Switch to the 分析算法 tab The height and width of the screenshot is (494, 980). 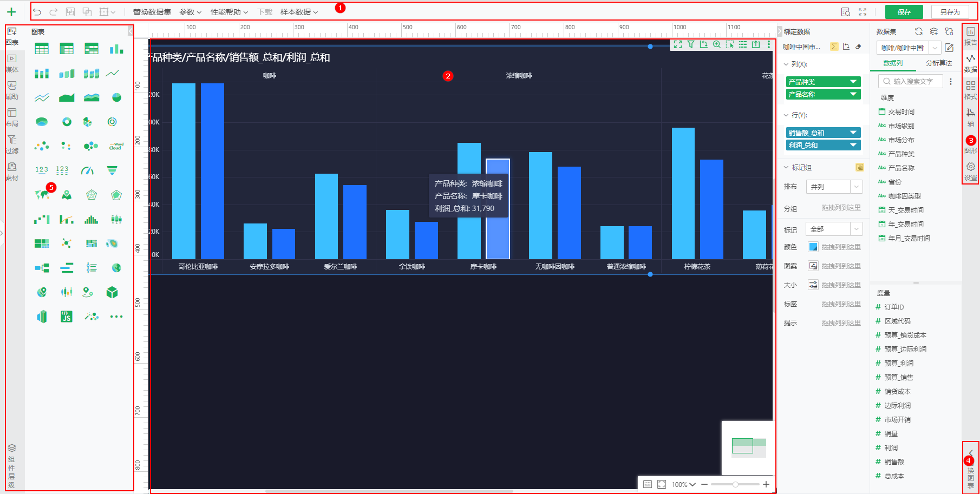coord(940,63)
